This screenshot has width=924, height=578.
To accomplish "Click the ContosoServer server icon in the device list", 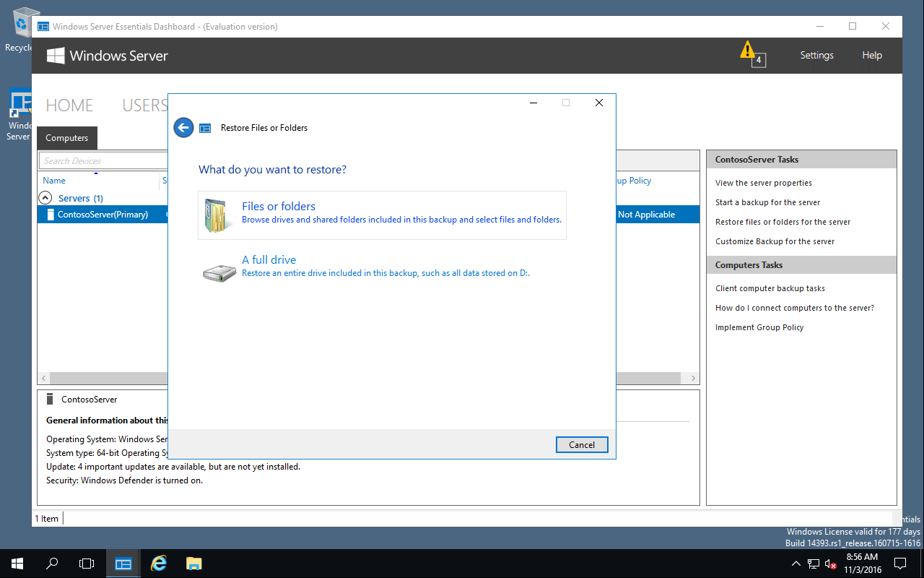I will pos(51,215).
